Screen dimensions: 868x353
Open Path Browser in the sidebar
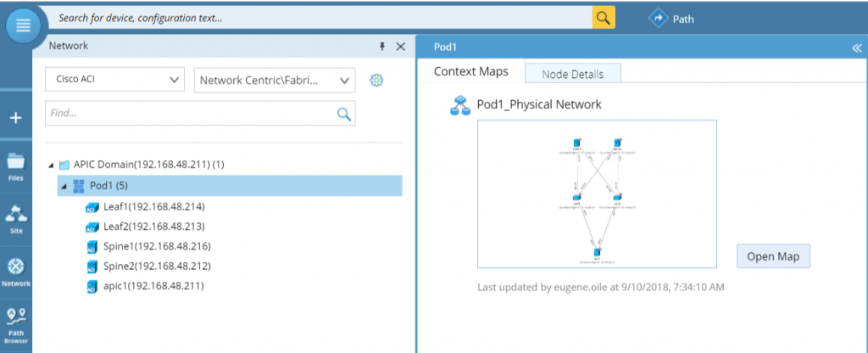16,326
